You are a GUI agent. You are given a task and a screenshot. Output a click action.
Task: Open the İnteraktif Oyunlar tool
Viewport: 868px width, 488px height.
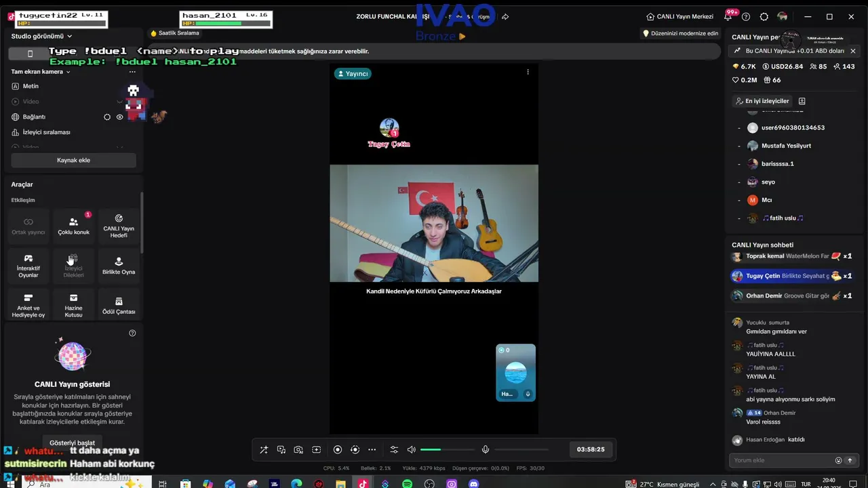point(28,266)
